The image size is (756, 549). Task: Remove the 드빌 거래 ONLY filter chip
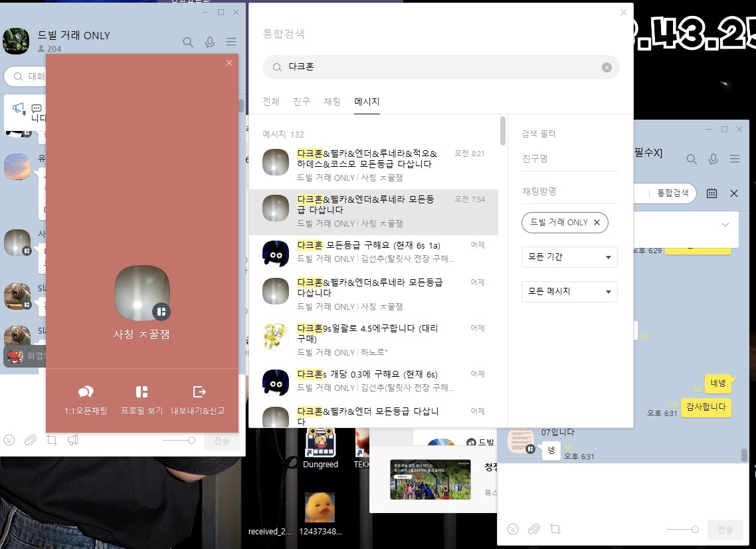point(597,223)
